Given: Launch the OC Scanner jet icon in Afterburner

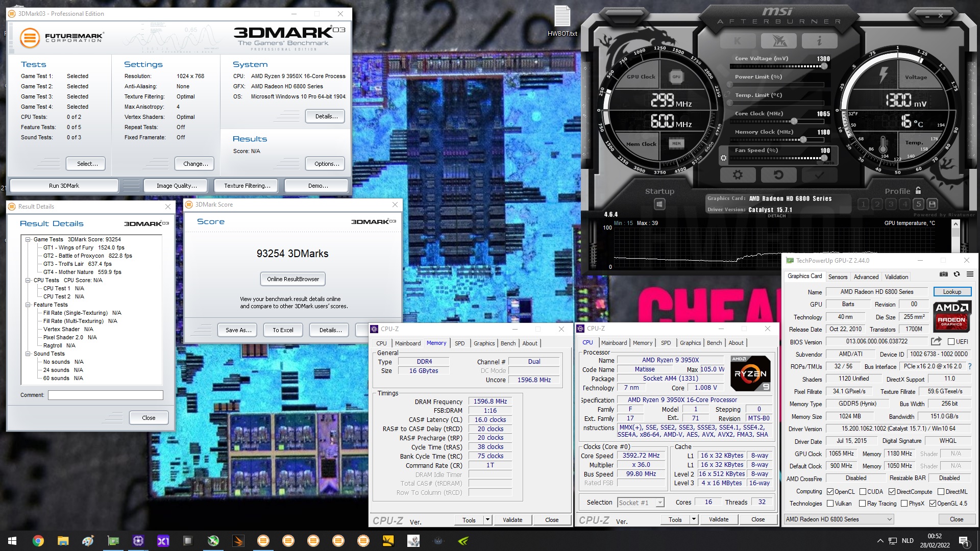Looking at the screenshot, I should tap(778, 40).
